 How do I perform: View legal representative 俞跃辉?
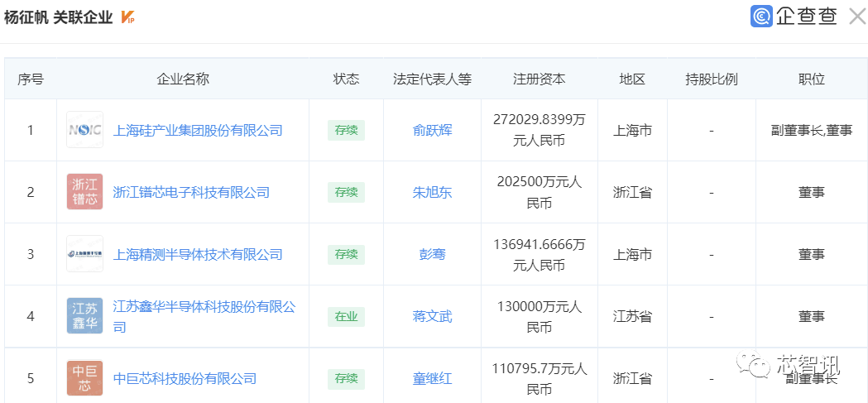coord(432,130)
